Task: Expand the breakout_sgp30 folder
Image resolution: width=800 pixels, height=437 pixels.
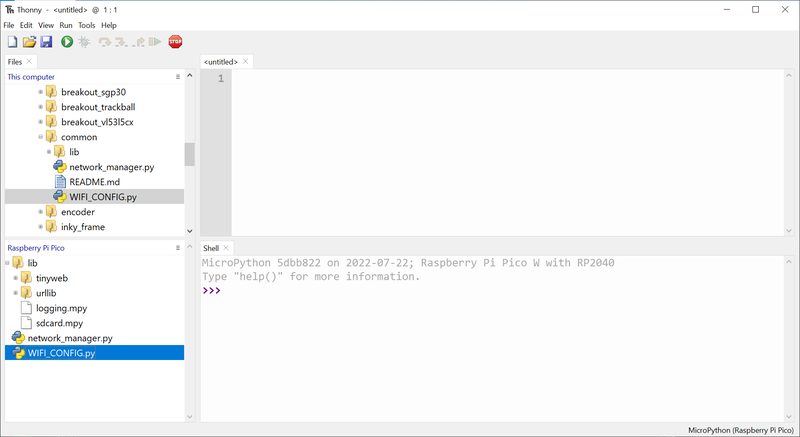Action: (41, 92)
